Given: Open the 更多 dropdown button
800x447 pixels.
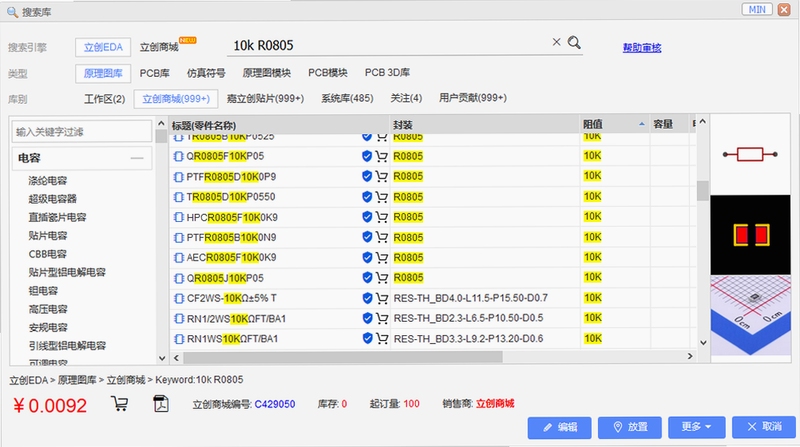Looking at the screenshot, I should [696, 427].
